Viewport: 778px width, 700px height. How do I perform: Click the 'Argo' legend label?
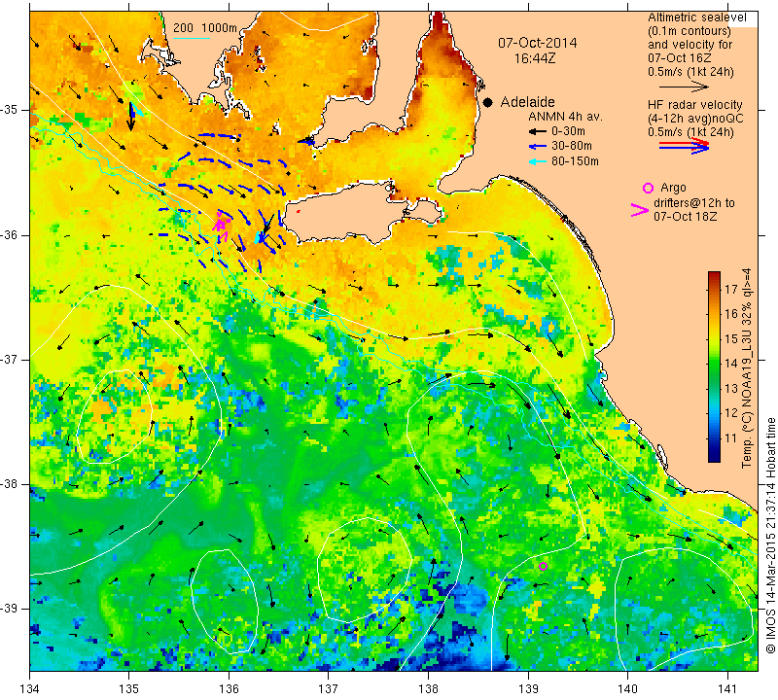(x=673, y=188)
